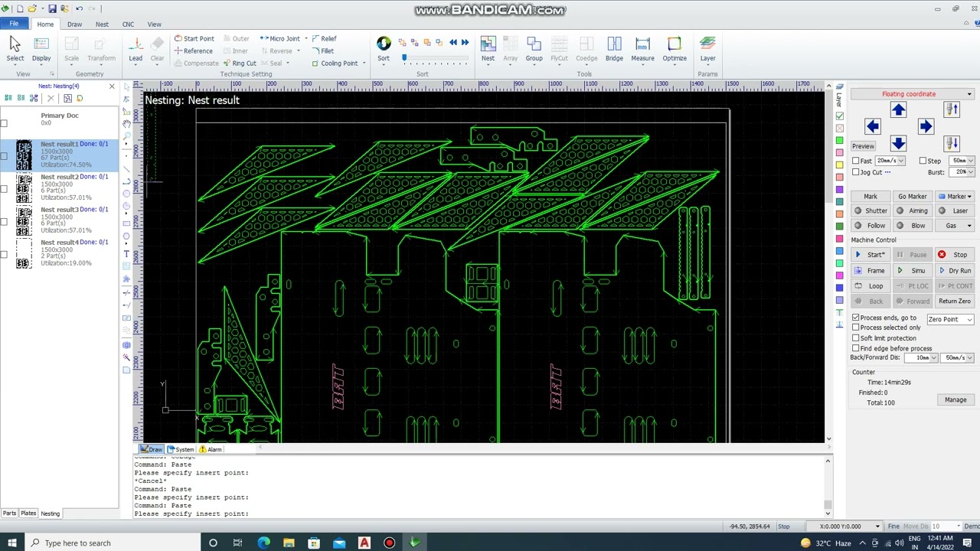
Task: Enable the Step checkbox
Action: (x=923, y=161)
